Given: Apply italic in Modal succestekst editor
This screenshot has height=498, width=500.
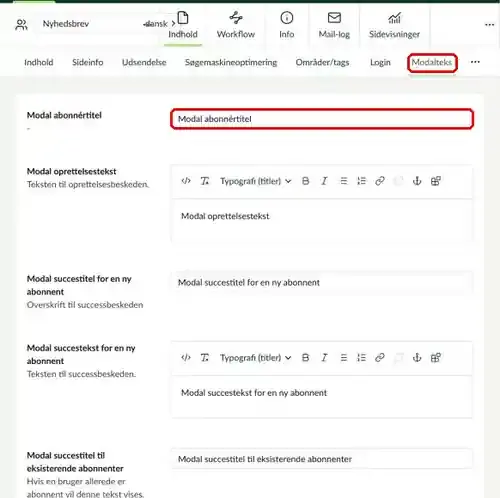Looking at the screenshot, I should (x=324, y=358).
